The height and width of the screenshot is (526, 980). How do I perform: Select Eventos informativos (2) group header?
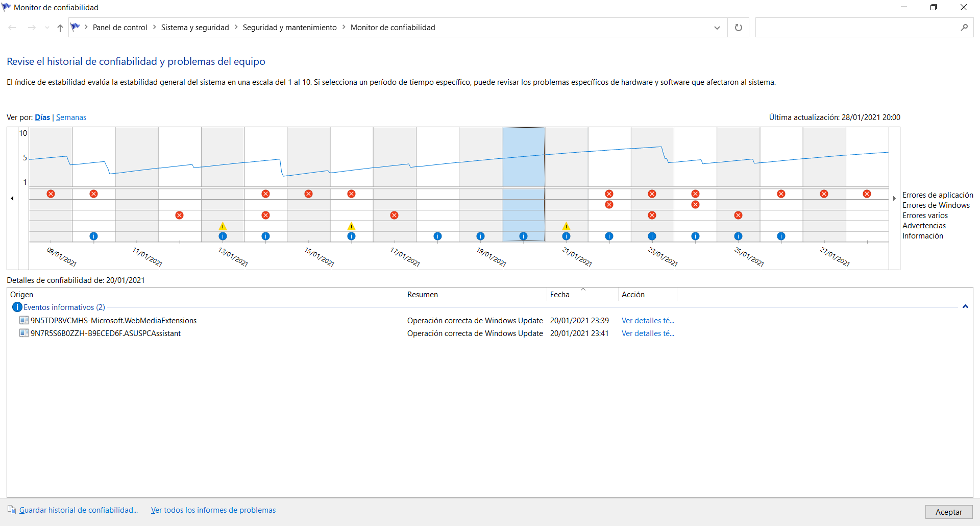[x=64, y=307]
